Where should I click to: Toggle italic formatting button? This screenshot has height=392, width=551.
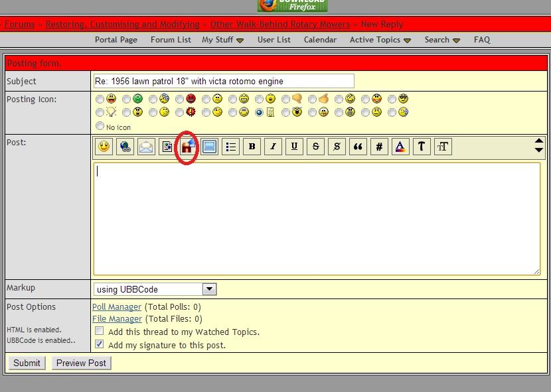[273, 147]
